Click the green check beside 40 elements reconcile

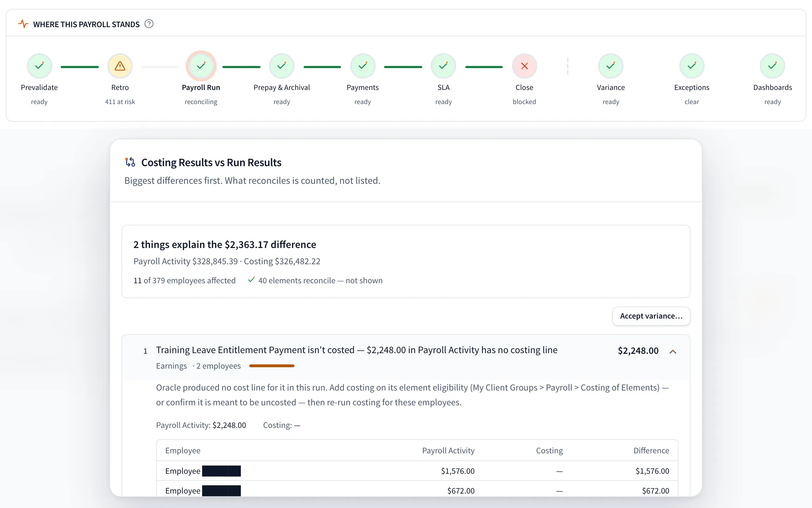(x=251, y=280)
